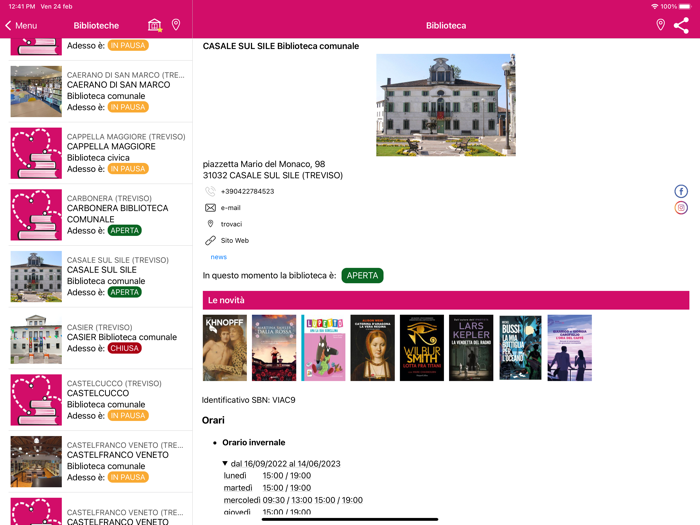
Task: Tap APERTA badge on Carbonera row
Action: (125, 230)
